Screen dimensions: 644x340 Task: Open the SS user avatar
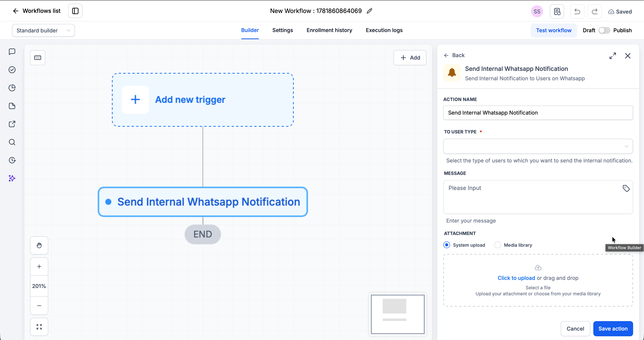[537, 11]
